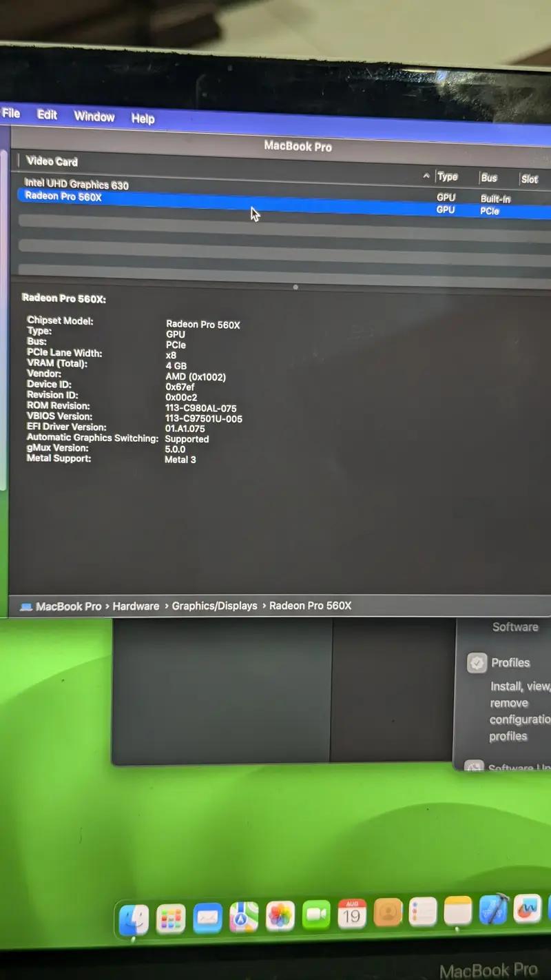The height and width of the screenshot is (980, 551).
Task: Click Graphics/Displays in the path bar
Action: point(214,606)
